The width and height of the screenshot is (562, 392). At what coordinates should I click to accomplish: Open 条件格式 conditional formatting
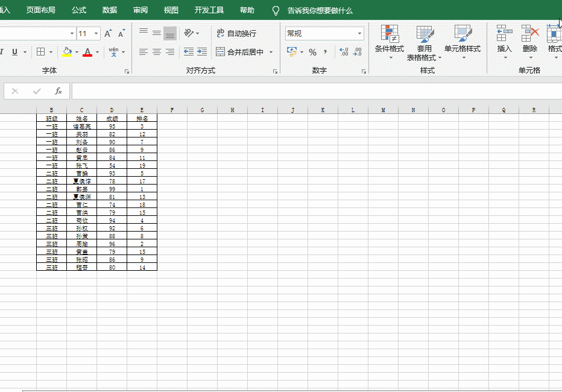coord(390,42)
